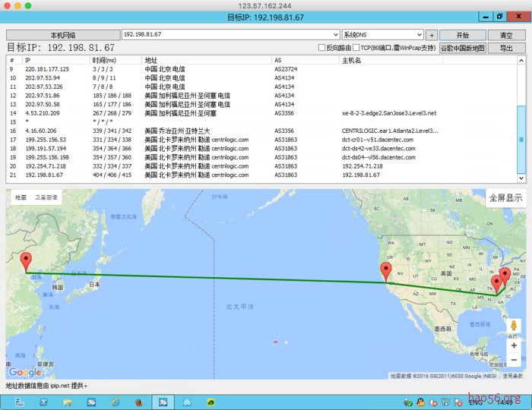Viewport: 532px width, 410px height.
Task: Click the San Jose map marker
Action: click(386, 272)
